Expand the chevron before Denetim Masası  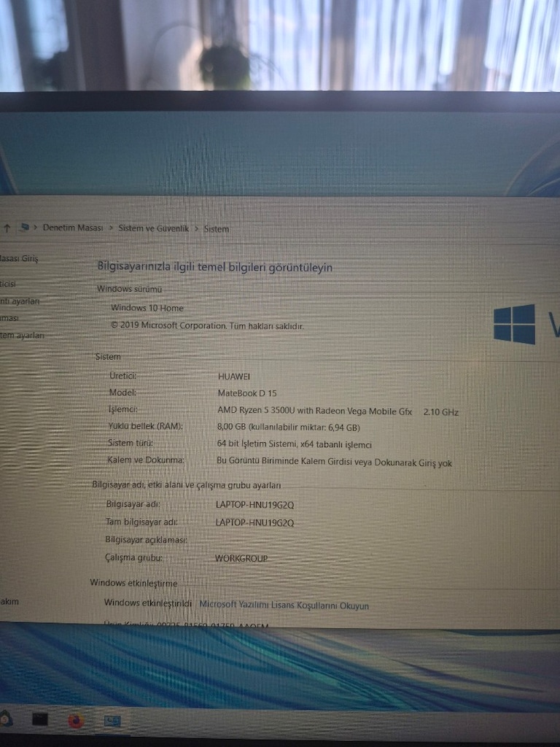pos(36,228)
